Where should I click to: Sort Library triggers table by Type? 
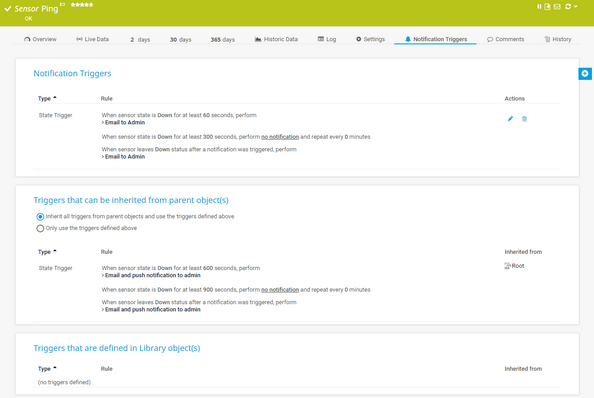[x=47, y=369]
